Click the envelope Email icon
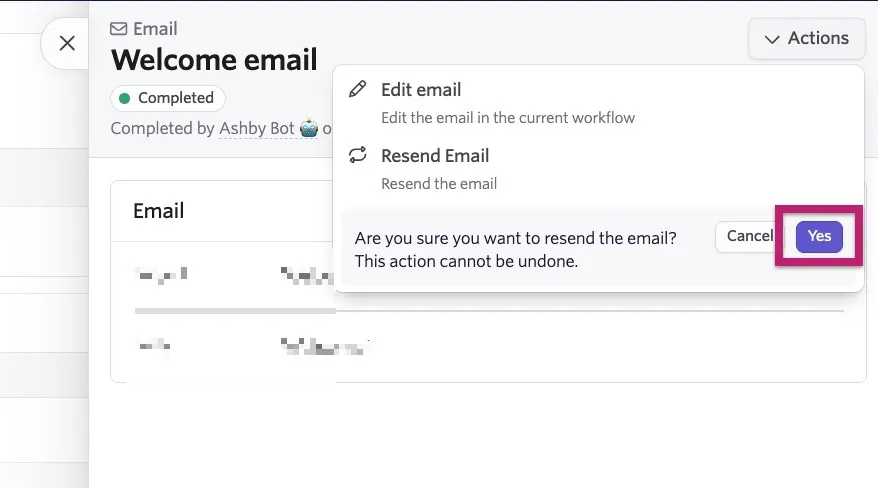The width and height of the screenshot is (878, 488). point(119,29)
